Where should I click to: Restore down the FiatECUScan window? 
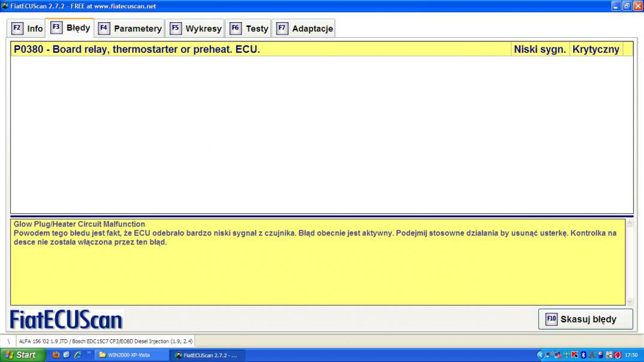click(x=627, y=6)
